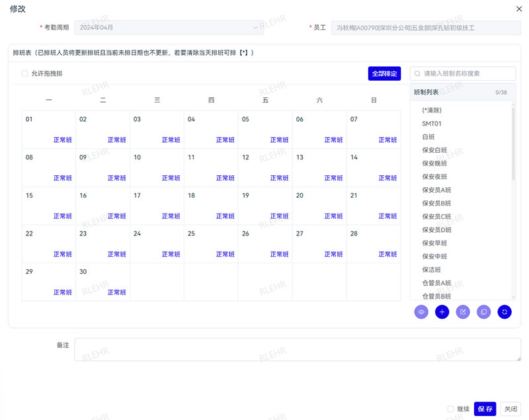Select (*清除) in the shift list
Image resolution: width=529 pixels, height=420 pixels.
click(432, 110)
